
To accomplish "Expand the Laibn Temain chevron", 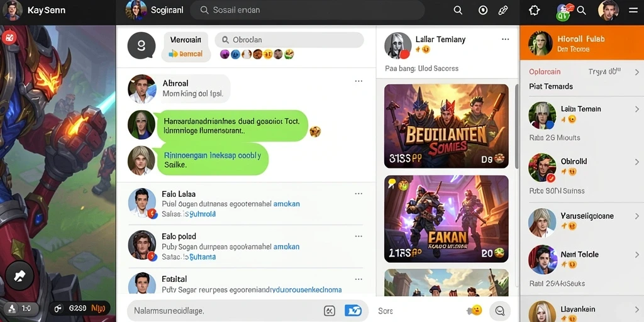I will click(637, 109).
